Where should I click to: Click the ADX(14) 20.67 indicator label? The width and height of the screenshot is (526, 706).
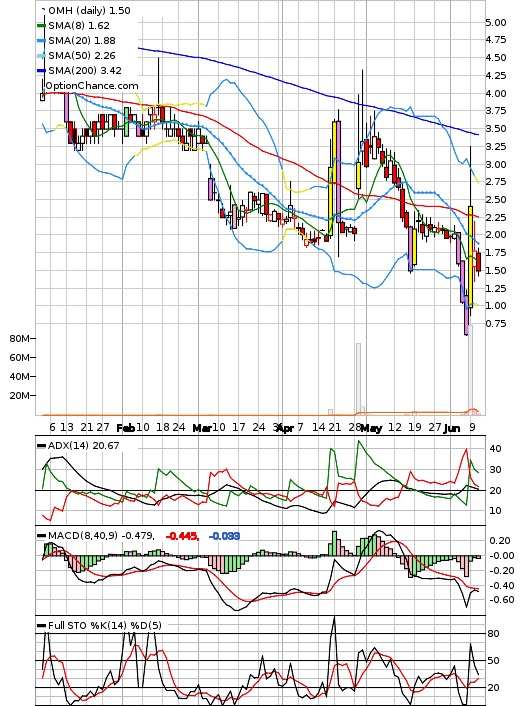pos(83,445)
